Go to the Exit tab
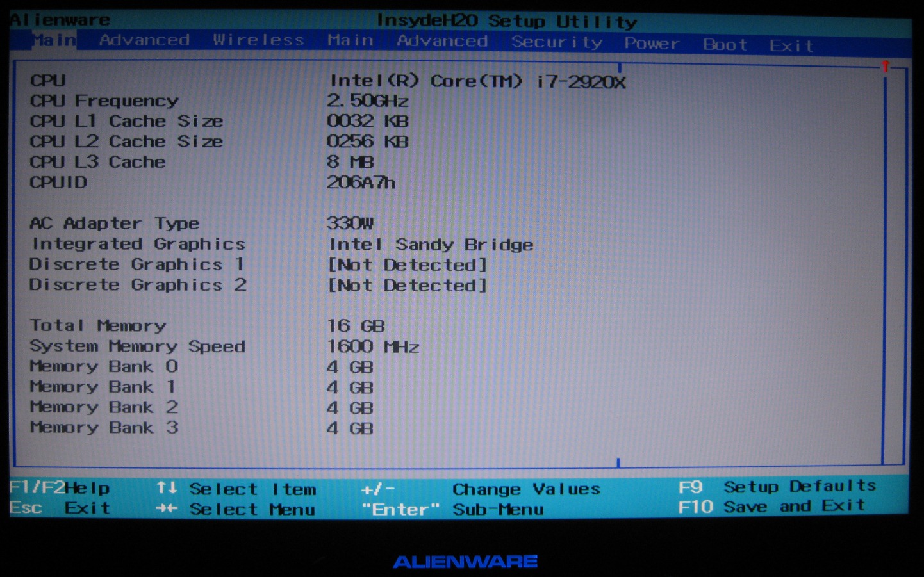The image size is (924, 577). pyautogui.click(x=791, y=45)
